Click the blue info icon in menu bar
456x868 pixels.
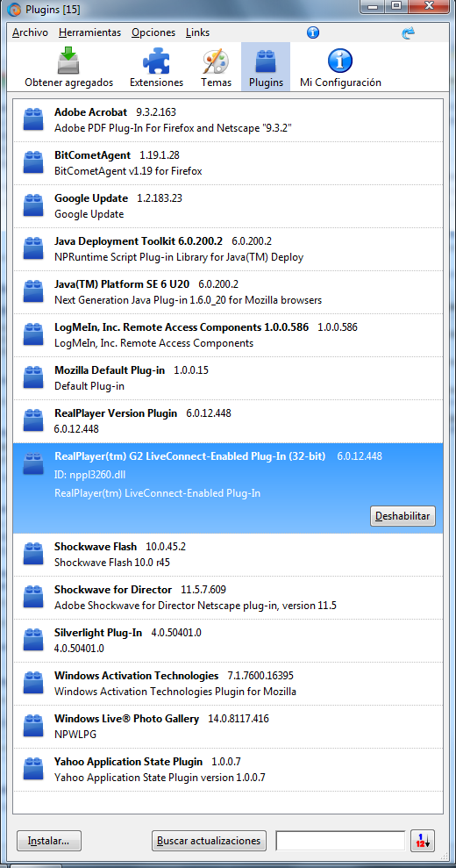[x=313, y=32]
